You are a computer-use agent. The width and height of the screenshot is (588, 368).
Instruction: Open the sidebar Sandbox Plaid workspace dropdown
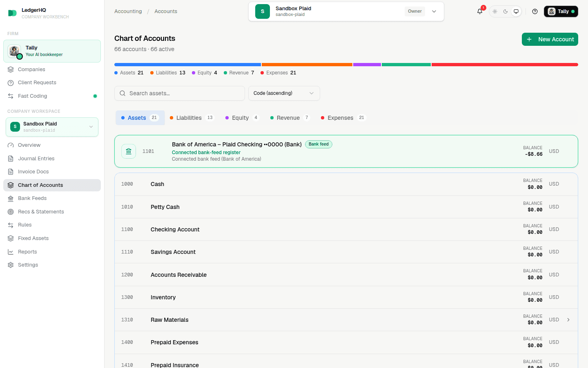tap(52, 127)
